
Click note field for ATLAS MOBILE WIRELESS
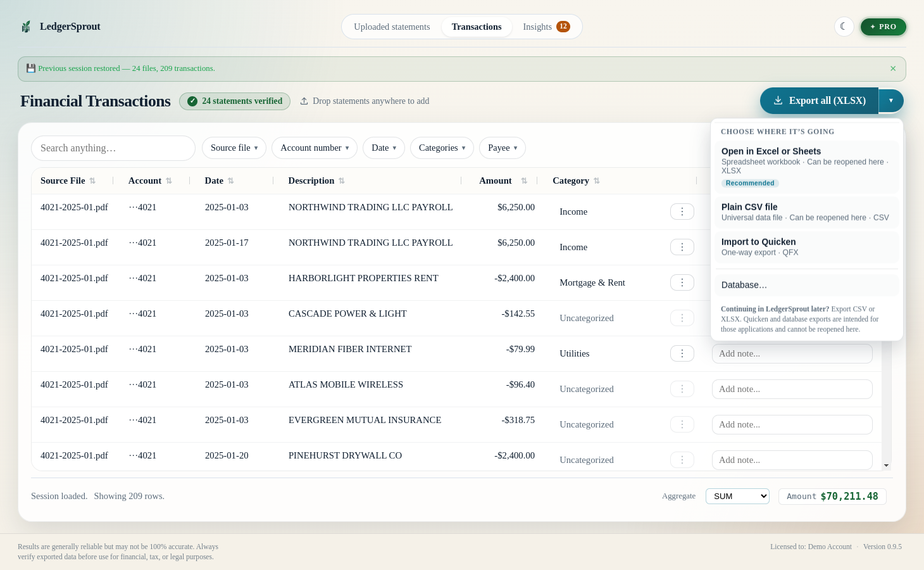tap(792, 389)
